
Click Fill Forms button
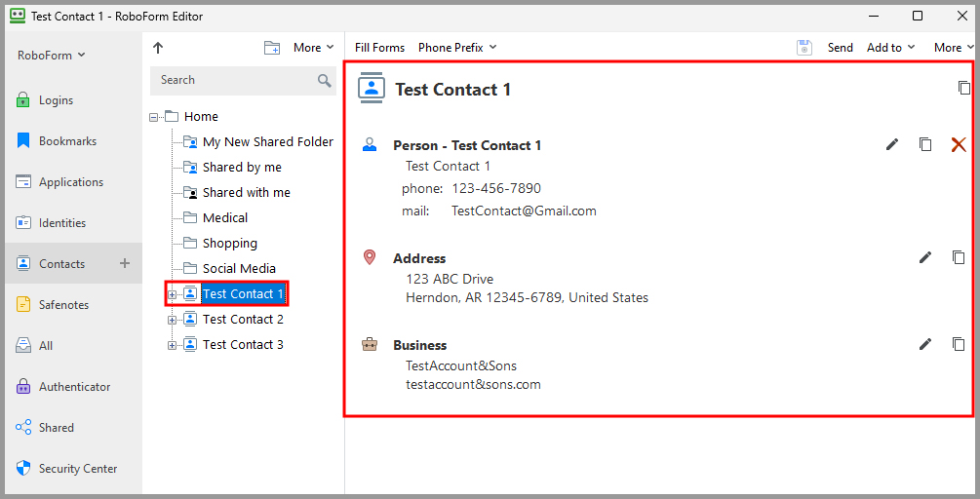(379, 48)
